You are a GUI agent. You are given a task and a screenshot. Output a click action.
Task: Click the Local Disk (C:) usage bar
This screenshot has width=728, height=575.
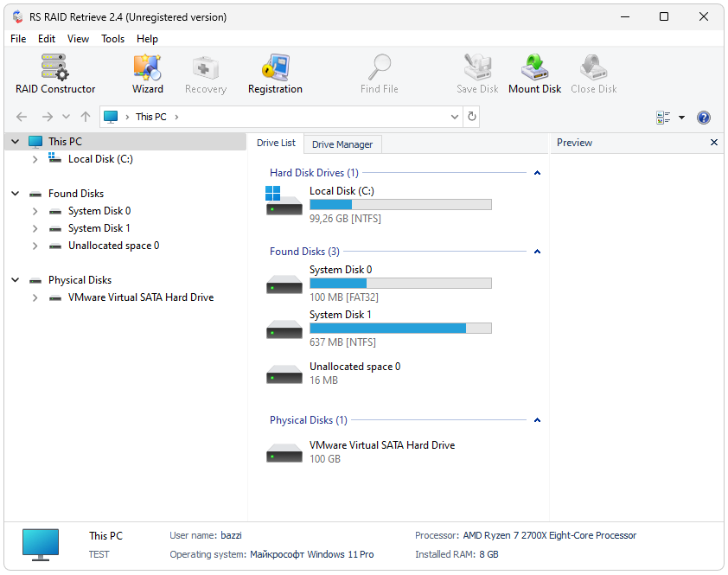[x=400, y=204]
